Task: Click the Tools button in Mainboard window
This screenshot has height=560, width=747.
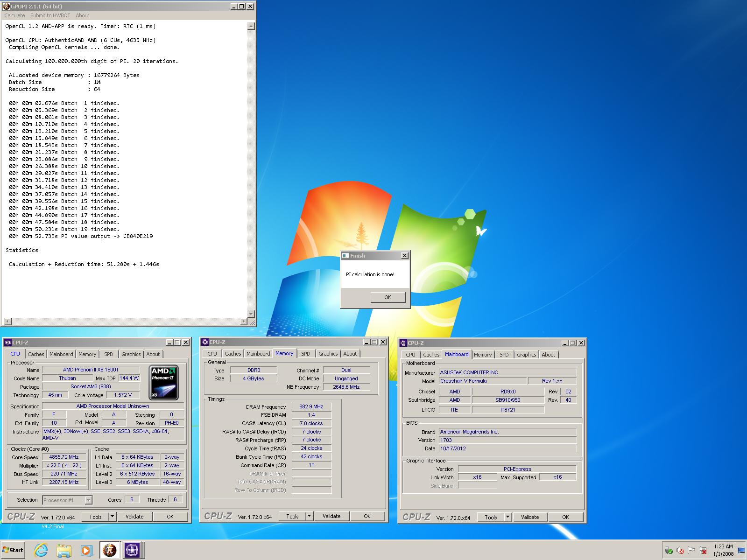Action: (491, 517)
